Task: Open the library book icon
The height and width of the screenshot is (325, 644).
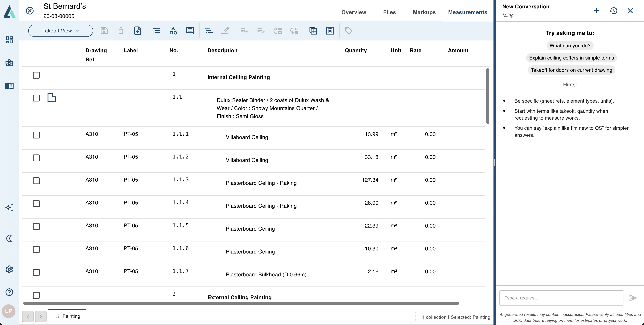Action: pyautogui.click(x=9, y=86)
